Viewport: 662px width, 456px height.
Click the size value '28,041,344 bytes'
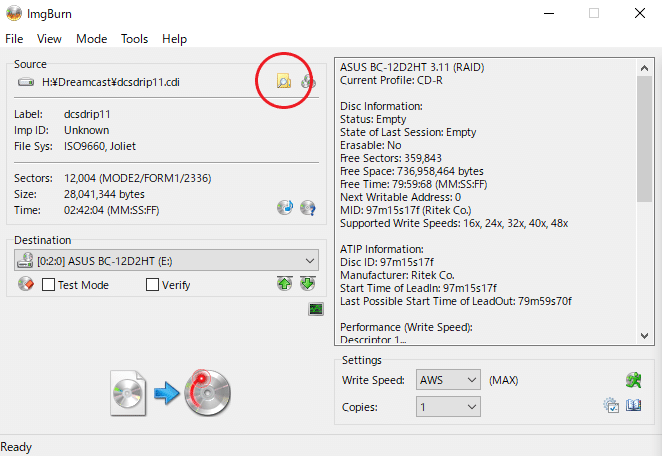click(x=104, y=194)
